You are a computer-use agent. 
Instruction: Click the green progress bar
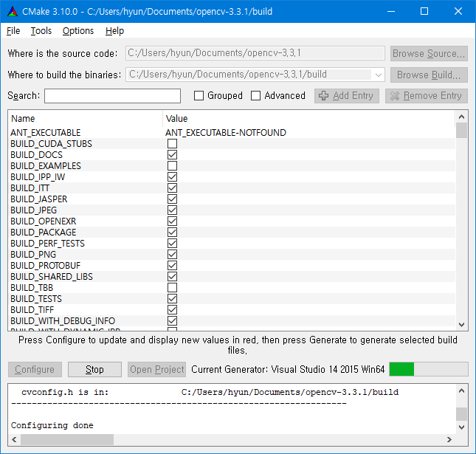(401, 369)
